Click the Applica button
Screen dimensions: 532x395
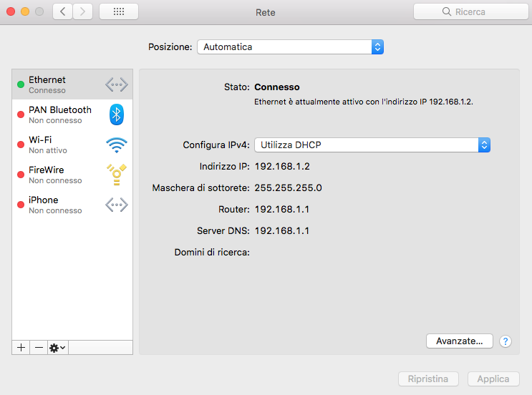493,379
